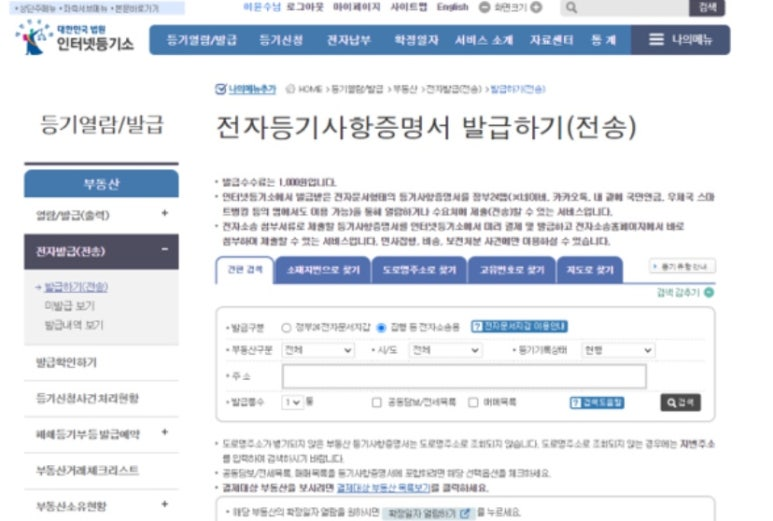Open 결제대상 부동산 목록보기 link
Image resolution: width=773 pixels, height=521 pixels.
[x=384, y=488]
